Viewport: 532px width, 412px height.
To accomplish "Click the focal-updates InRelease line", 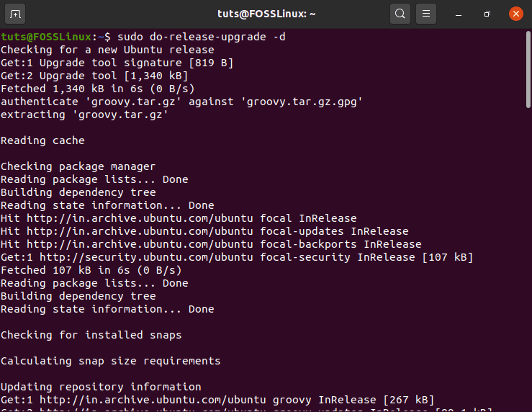I will point(204,231).
